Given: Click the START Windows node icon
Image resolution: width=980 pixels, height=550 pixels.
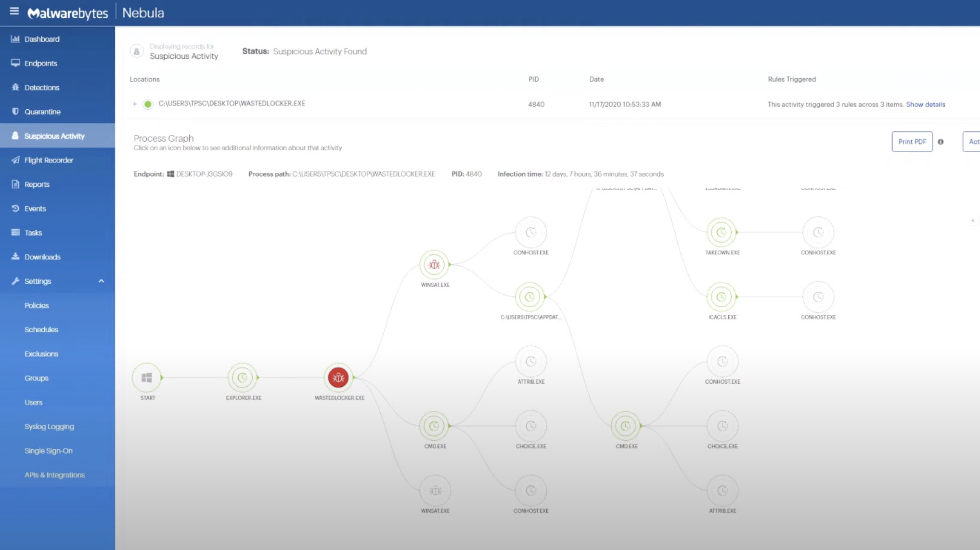Looking at the screenshot, I should pyautogui.click(x=147, y=378).
